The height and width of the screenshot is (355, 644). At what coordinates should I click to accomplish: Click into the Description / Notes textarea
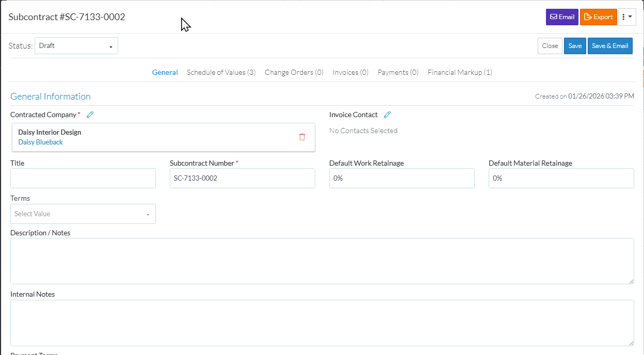click(322, 261)
